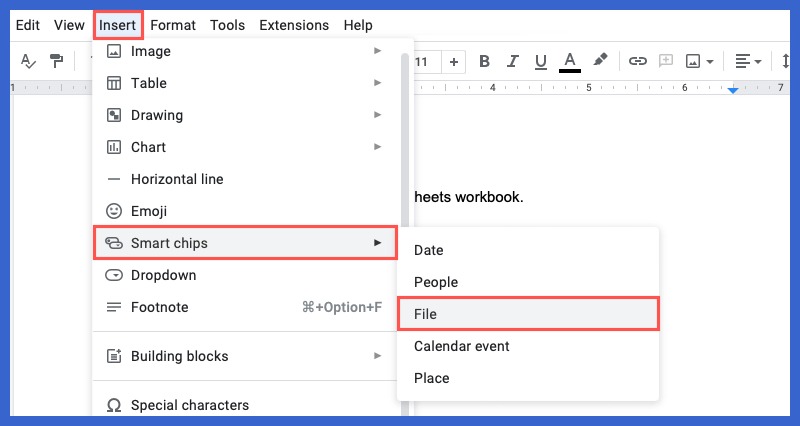Toggle italic formatting

(x=513, y=62)
